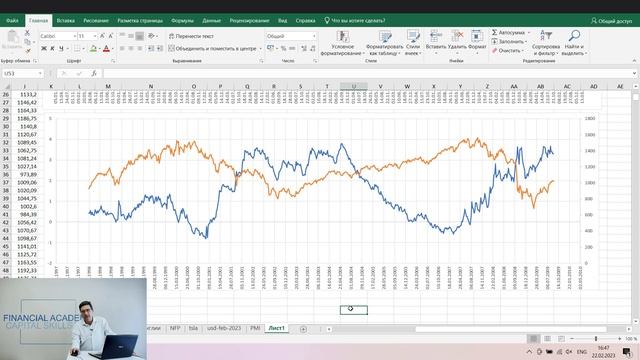This screenshot has height=360, width=640.
Task: Click the volume icon in system tray
Action: (569, 351)
